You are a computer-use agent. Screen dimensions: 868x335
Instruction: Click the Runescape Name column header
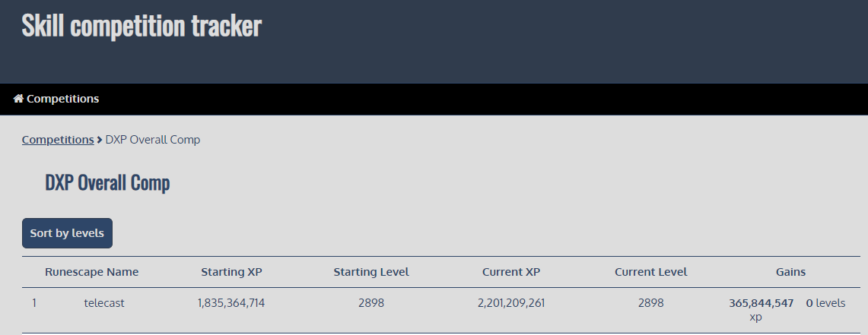tap(92, 272)
